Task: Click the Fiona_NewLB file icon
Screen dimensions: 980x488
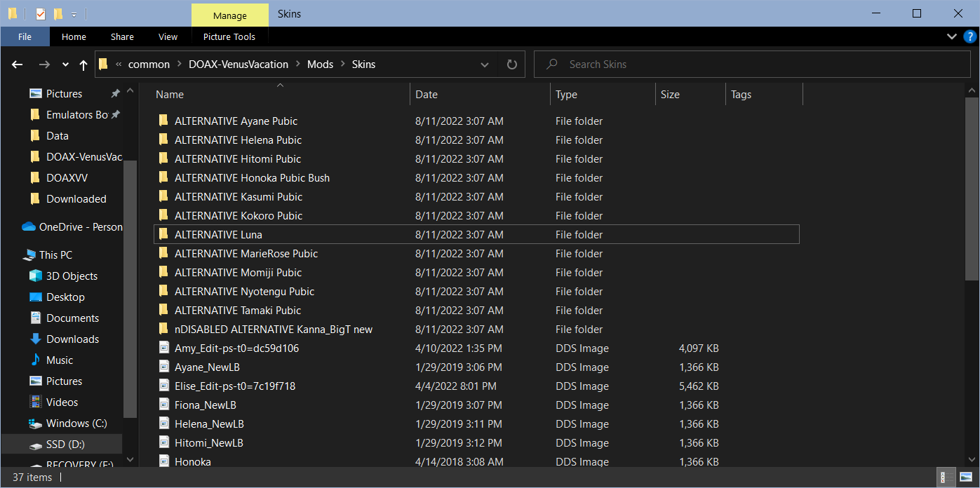Action: (164, 405)
